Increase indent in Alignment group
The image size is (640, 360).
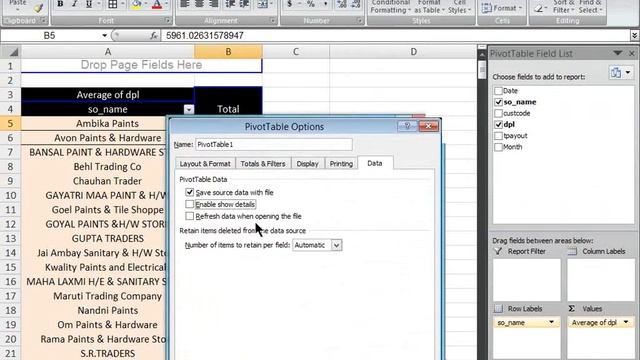244,4
